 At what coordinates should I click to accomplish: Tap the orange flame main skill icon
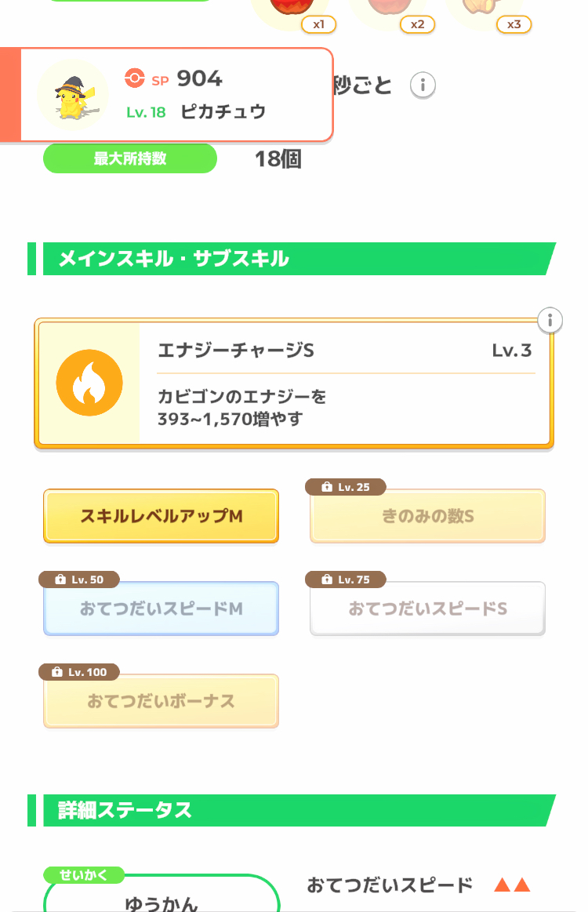89,383
